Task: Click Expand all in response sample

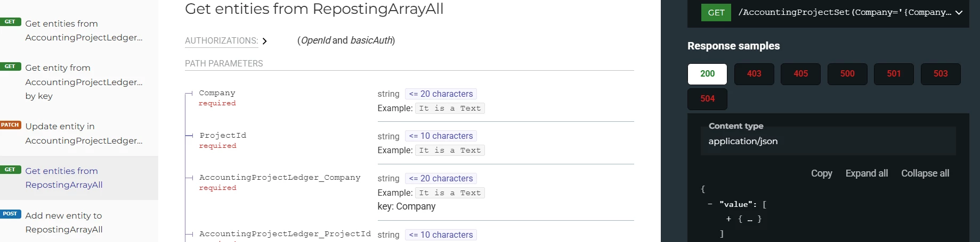Action: point(866,173)
